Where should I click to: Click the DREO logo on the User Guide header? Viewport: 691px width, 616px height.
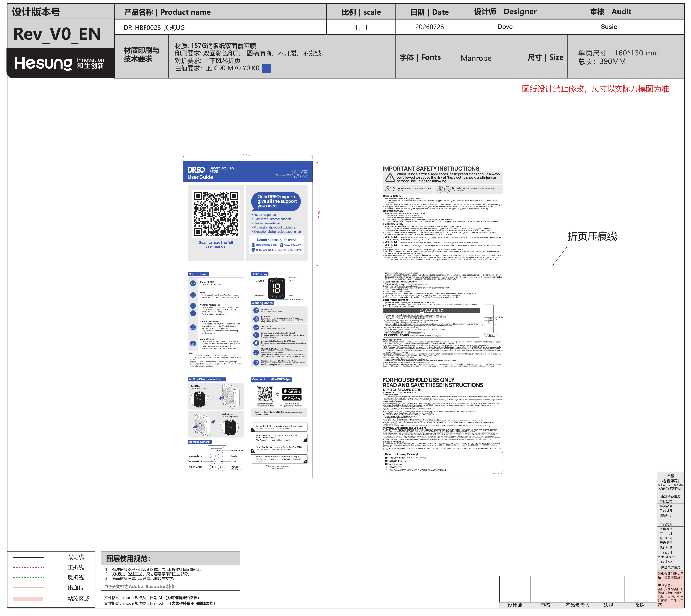(196, 170)
